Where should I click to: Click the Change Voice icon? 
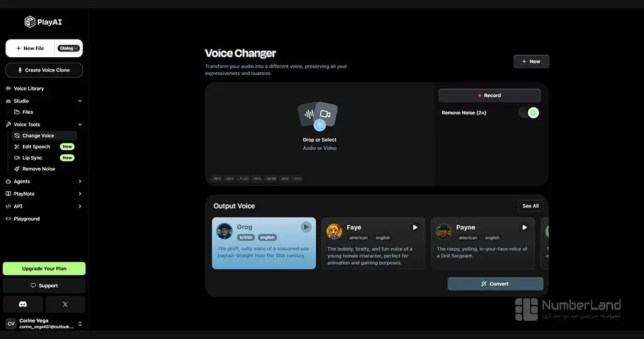(17, 136)
